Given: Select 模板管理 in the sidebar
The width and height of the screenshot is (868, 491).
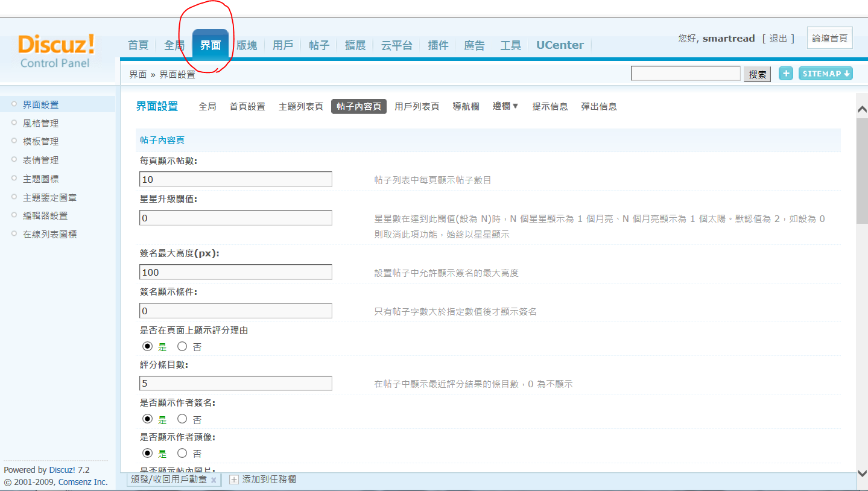Looking at the screenshot, I should point(41,141).
